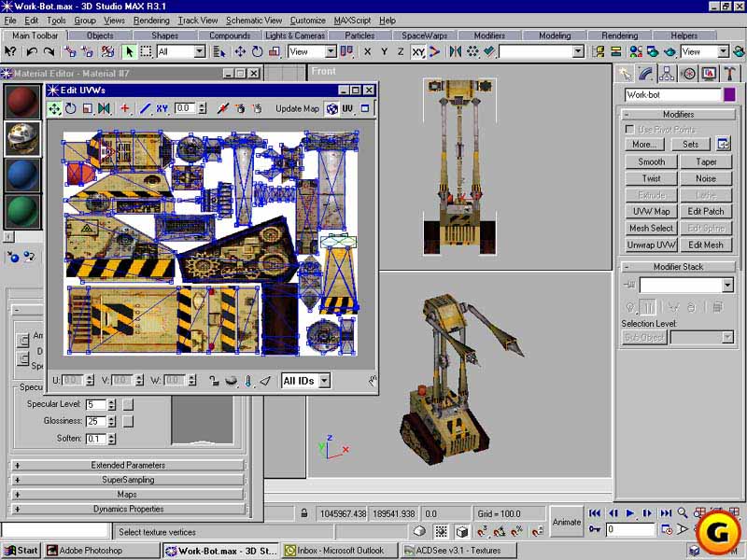Click the Edit Mesh modifier button

706,245
